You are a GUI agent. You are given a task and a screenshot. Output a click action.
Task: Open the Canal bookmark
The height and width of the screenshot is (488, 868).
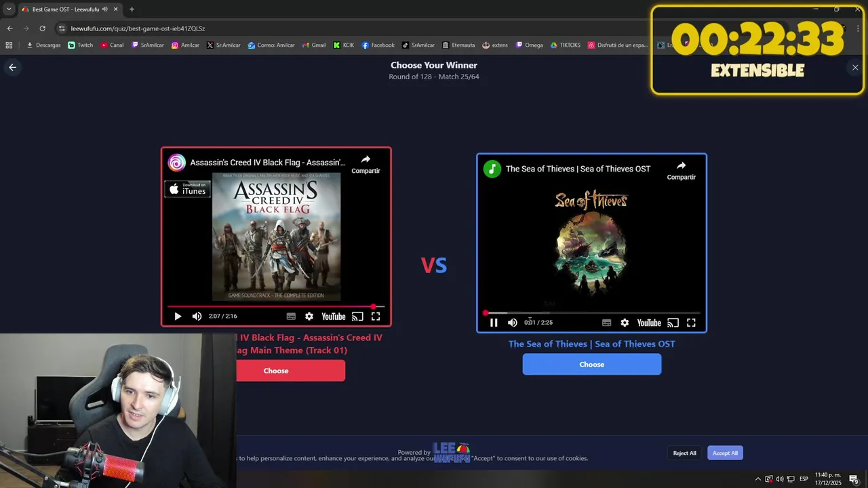[112, 45]
